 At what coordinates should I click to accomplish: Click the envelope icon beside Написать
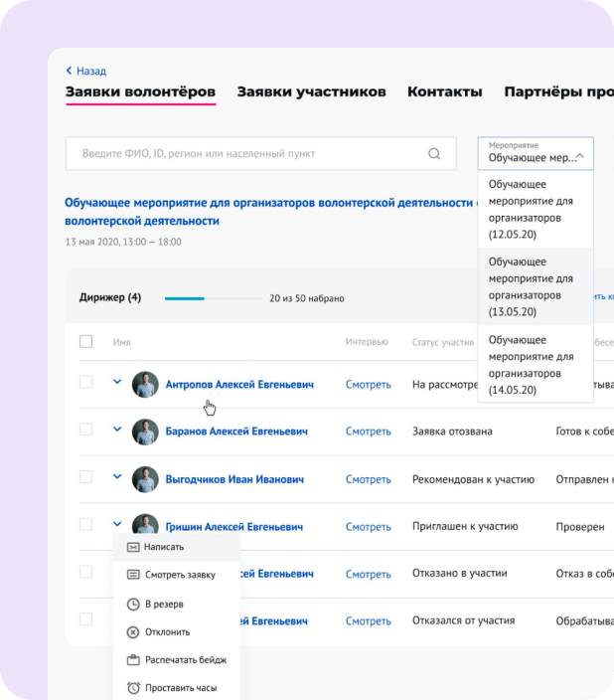tap(133, 547)
